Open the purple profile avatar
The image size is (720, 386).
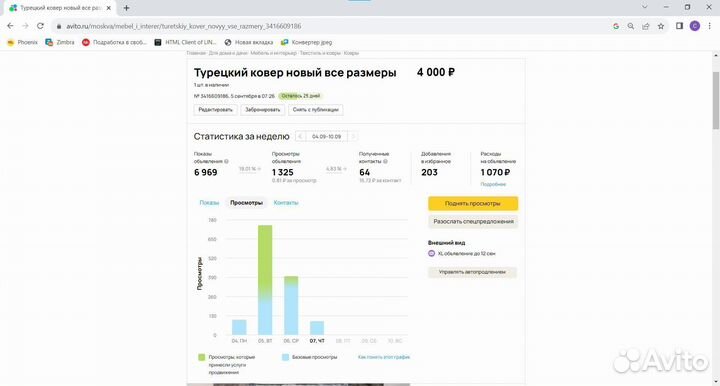[695, 26]
